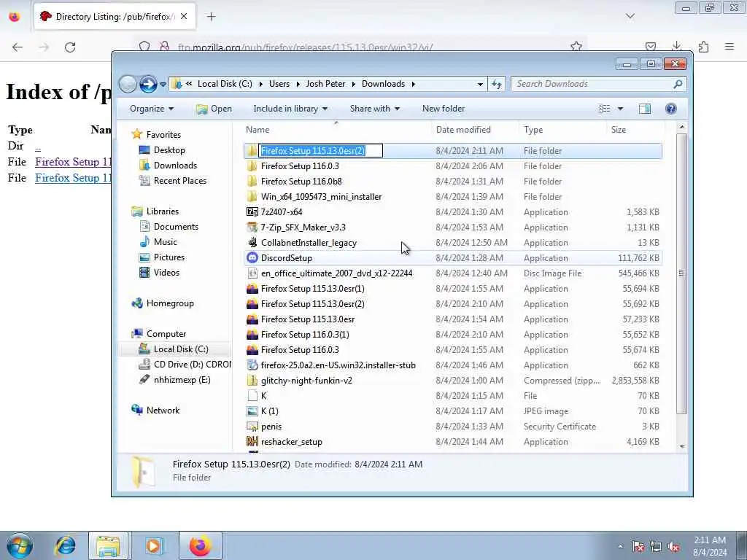This screenshot has width=747, height=560.
Task: Click the New folder button
Action: [x=443, y=109]
